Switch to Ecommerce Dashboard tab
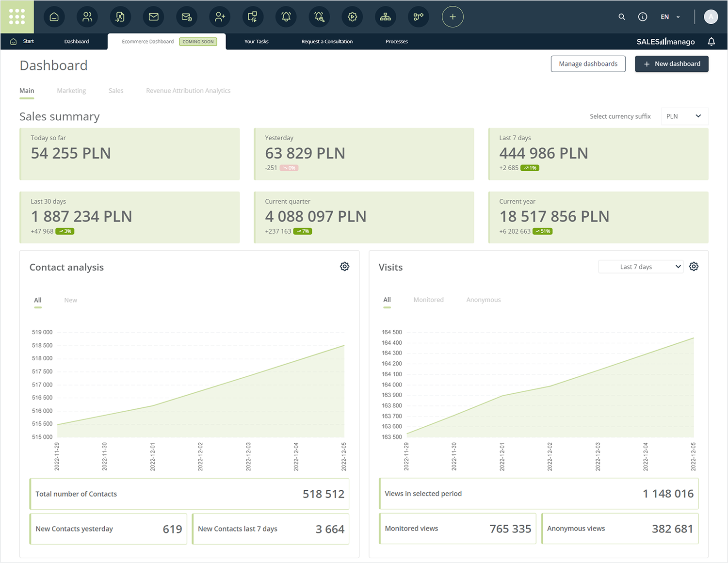The width and height of the screenshot is (728, 563). tap(167, 42)
